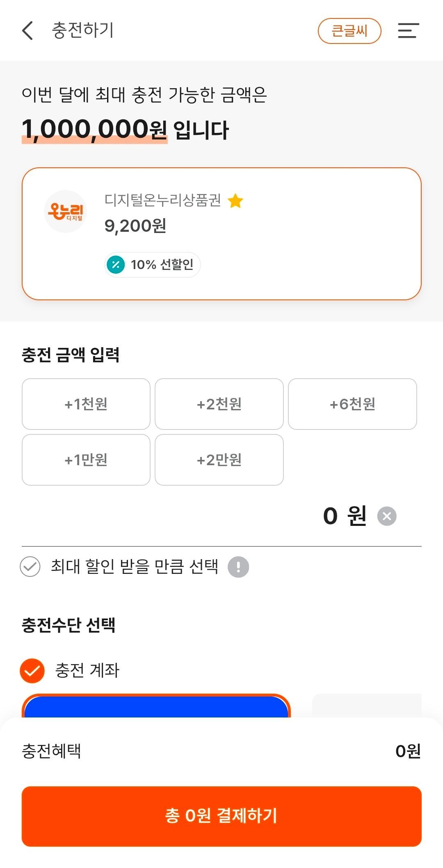Open max discount info exclamation icon
The image size is (443, 868).
[238, 567]
